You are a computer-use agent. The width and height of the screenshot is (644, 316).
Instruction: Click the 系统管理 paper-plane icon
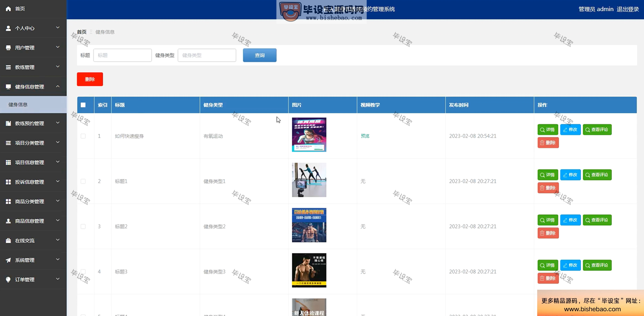[x=8, y=260]
